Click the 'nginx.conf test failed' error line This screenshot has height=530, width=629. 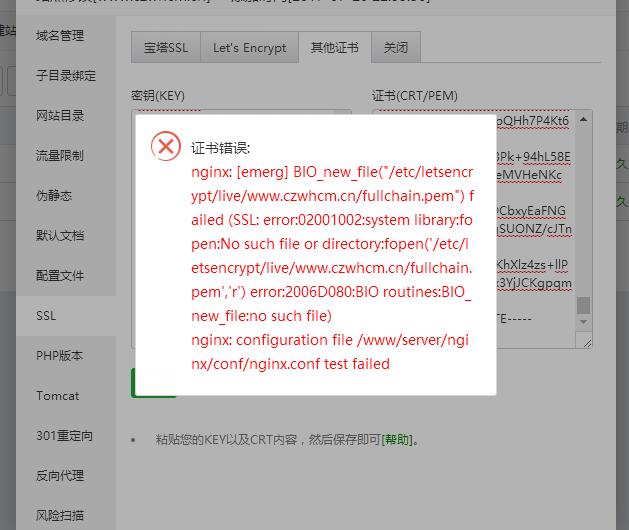click(x=290, y=364)
